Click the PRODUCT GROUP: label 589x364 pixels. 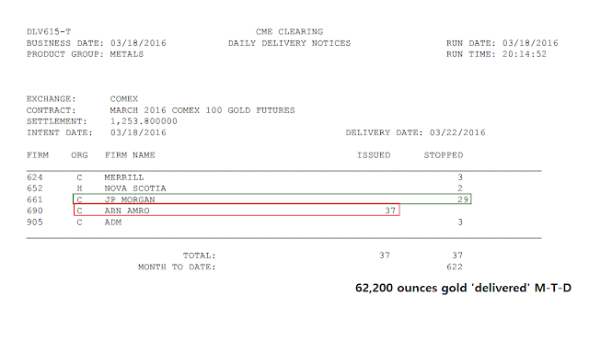click(x=65, y=54)
